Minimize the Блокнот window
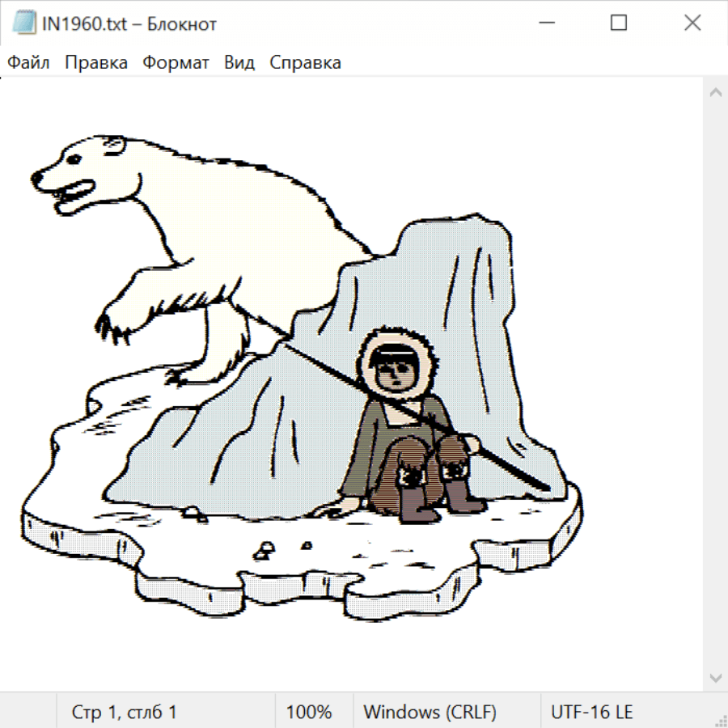 pos(544,23)
